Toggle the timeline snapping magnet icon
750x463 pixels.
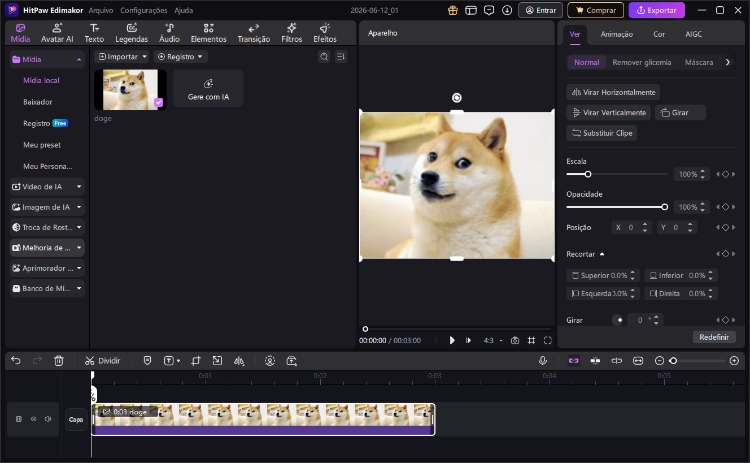(x=595, y=361)
